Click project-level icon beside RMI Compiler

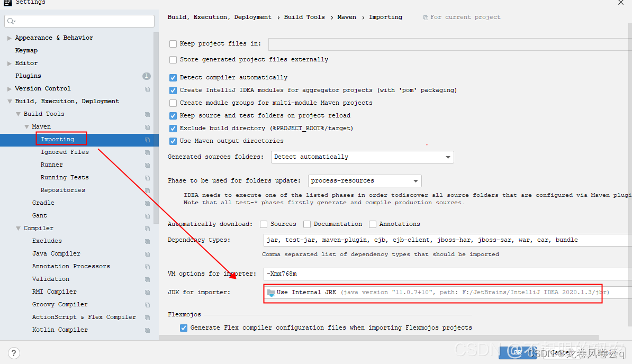pyautogui.click(x=148, y=292)
